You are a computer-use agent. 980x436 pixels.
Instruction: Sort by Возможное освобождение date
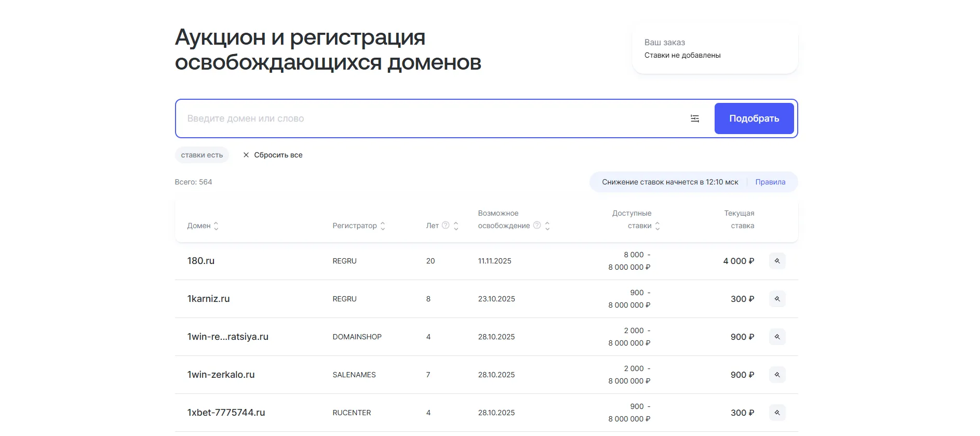[547, 226]
